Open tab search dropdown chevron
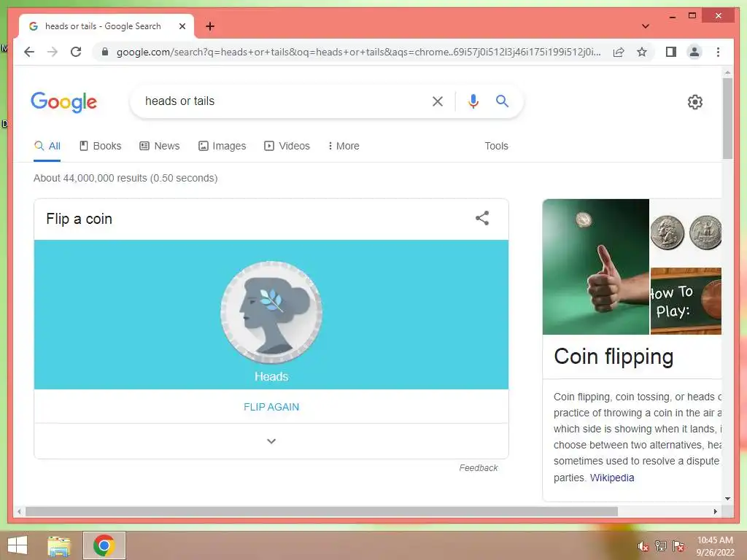Screen dimensions: 747x560 click(645, 26)
